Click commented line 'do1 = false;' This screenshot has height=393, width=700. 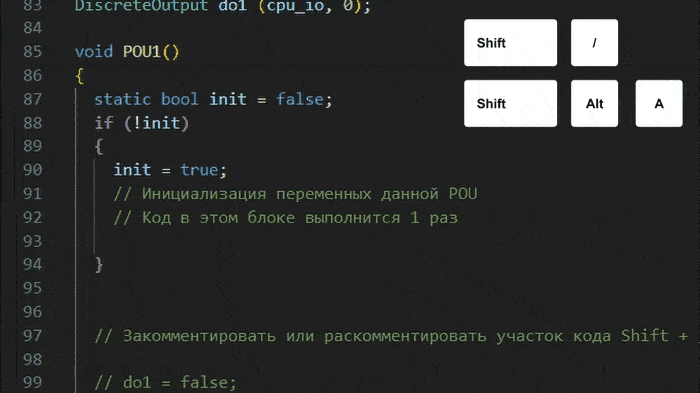point(179,383)
